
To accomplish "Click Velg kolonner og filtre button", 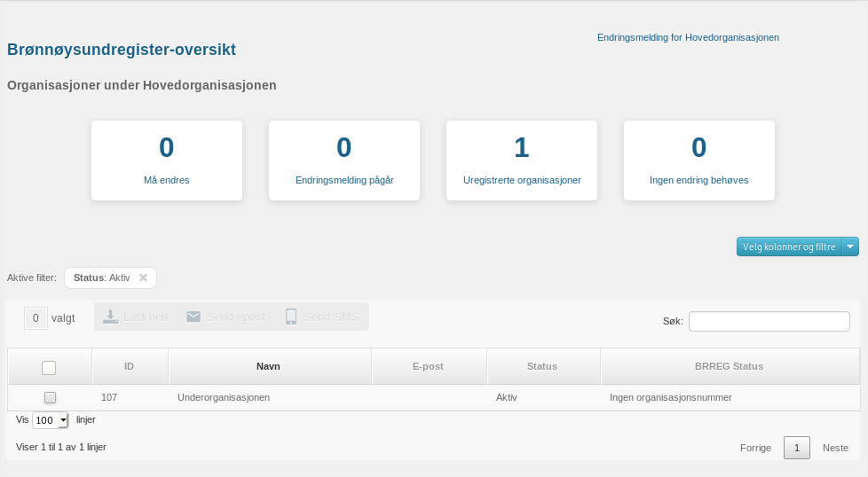I will 789,246.
